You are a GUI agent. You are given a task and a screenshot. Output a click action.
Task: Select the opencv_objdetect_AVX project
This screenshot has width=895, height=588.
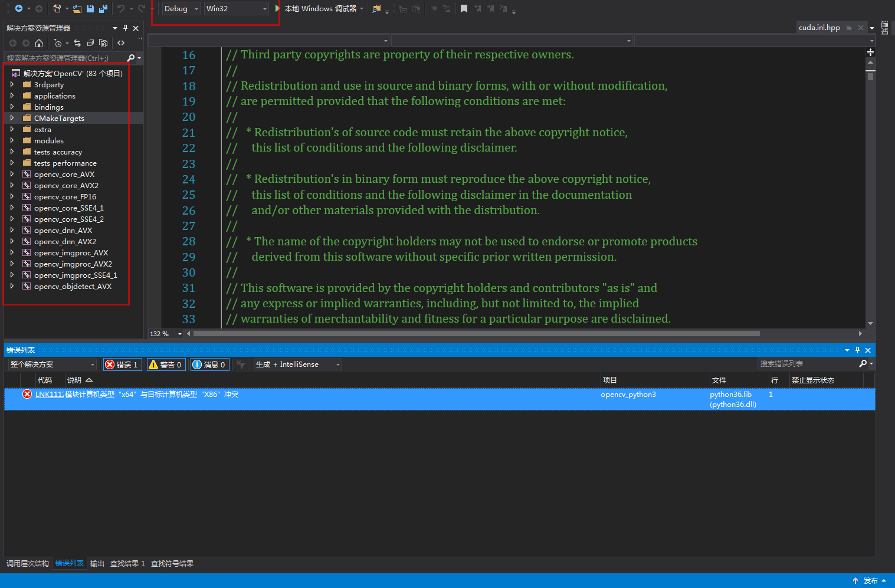pos(73,286)
